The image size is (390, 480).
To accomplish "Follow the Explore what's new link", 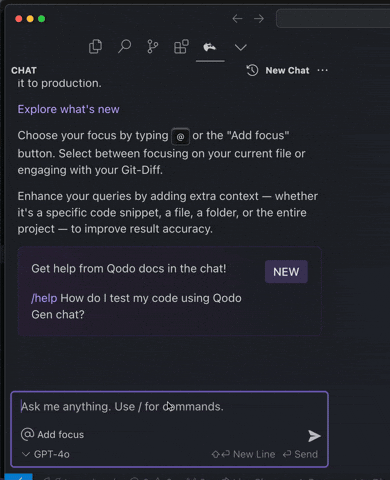I will [x=68, y=109].
